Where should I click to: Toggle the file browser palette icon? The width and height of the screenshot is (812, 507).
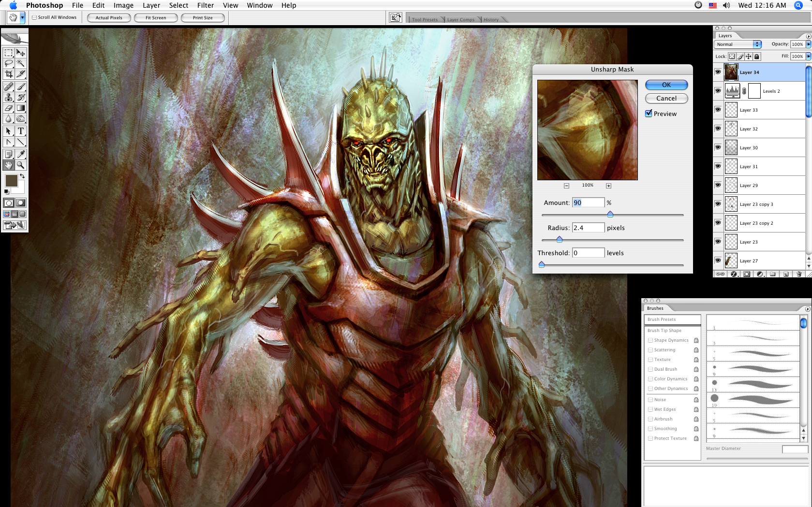[x=396, y=18]
